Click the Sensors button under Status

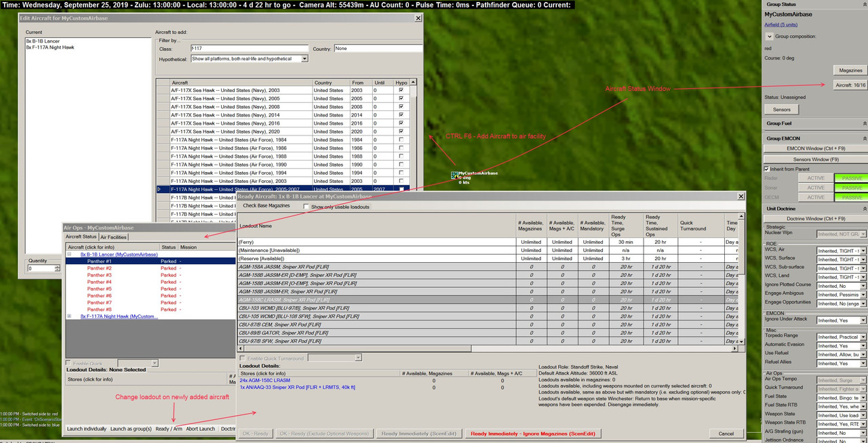pos(781,109)
